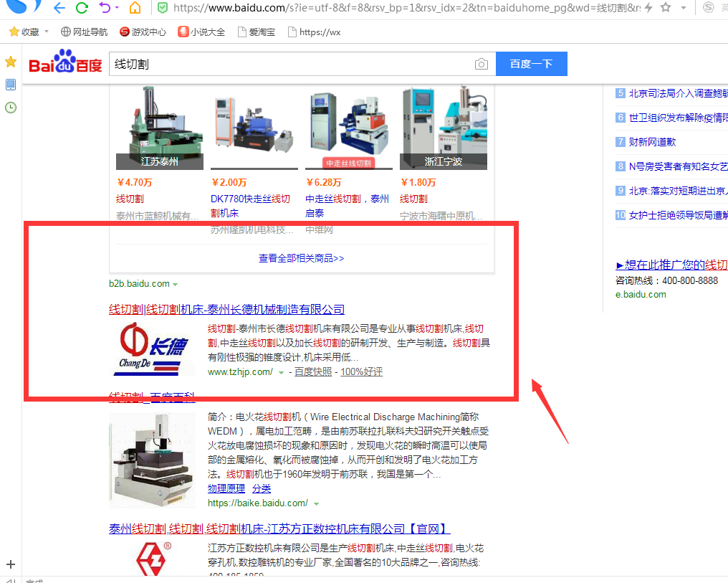Open 江苏方正数控机床有限公司【官网】 result

coord(279,529)
